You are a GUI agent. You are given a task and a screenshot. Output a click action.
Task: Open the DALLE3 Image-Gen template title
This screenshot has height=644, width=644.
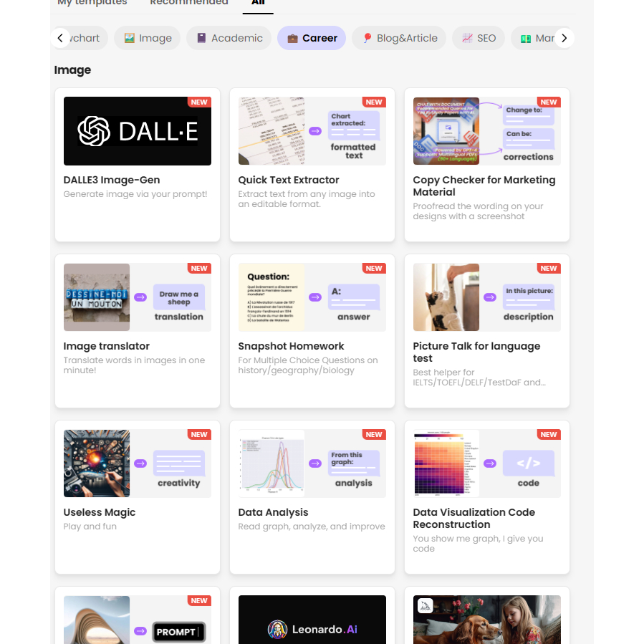pyautogui.click(x=112, y=180)
